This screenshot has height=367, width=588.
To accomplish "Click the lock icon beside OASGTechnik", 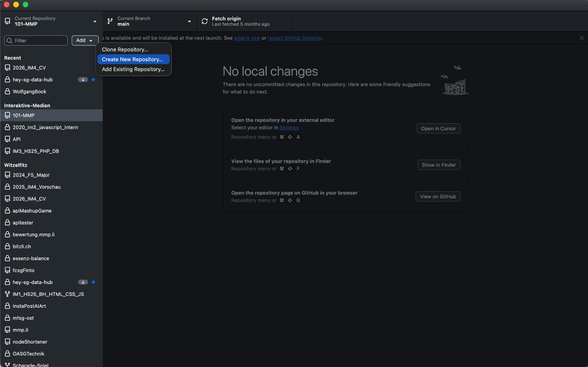I will 7,354.
